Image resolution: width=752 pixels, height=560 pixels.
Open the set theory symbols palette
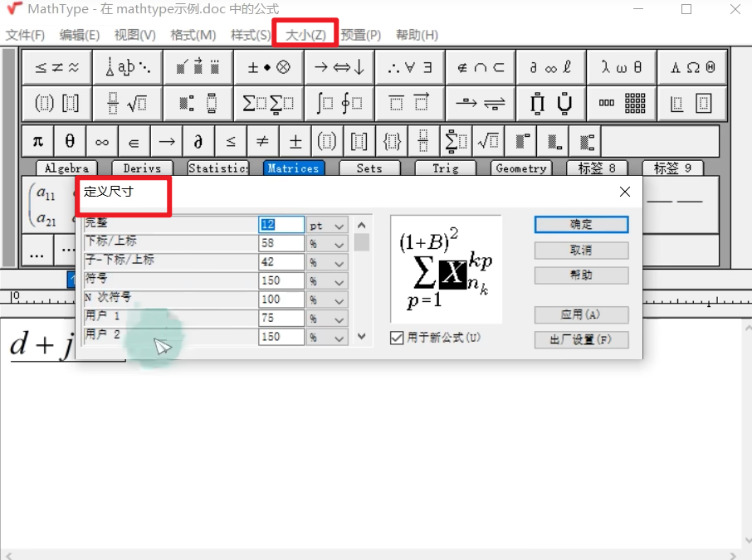(x=481, y=67)
